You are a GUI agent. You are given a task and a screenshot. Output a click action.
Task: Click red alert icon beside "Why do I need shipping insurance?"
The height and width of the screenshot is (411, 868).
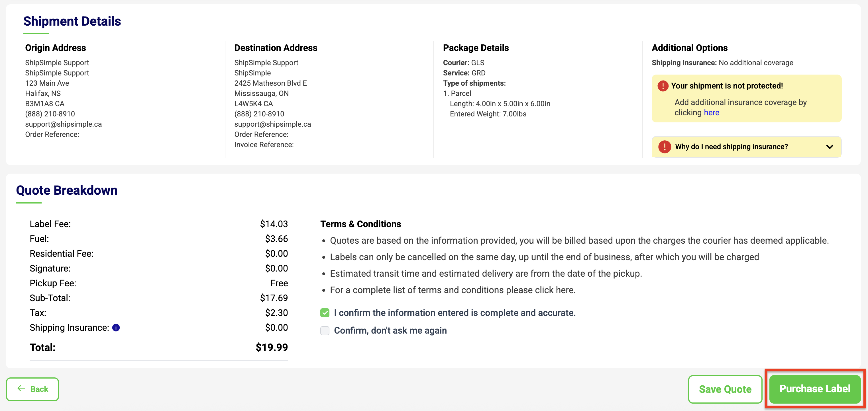665,147
